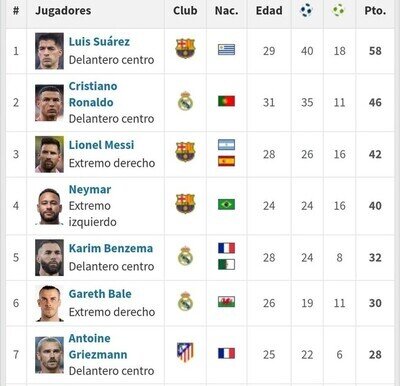Click the Real Madrid crest in Karim Benzema row

click(x=185, y=256)
